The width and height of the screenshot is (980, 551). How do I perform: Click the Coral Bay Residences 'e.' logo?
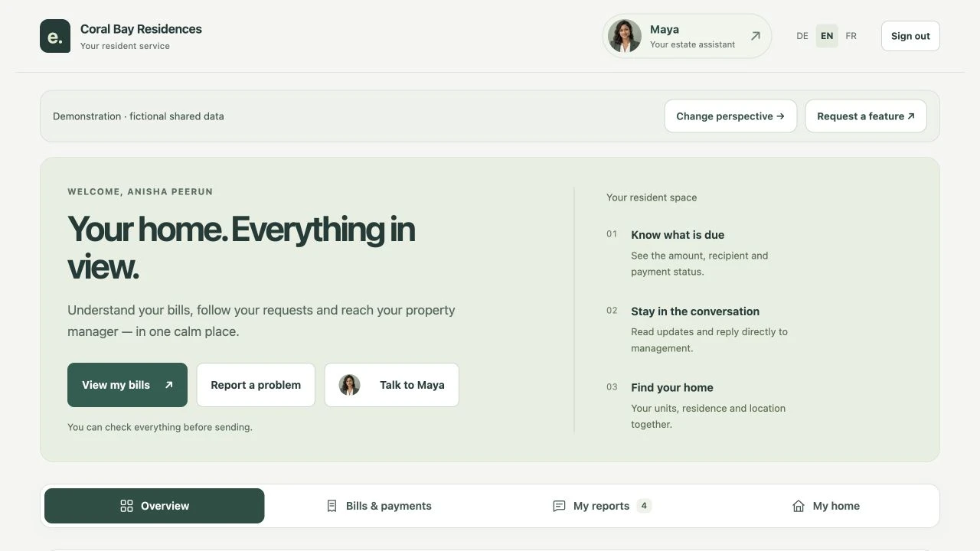[x=55, y=36]
